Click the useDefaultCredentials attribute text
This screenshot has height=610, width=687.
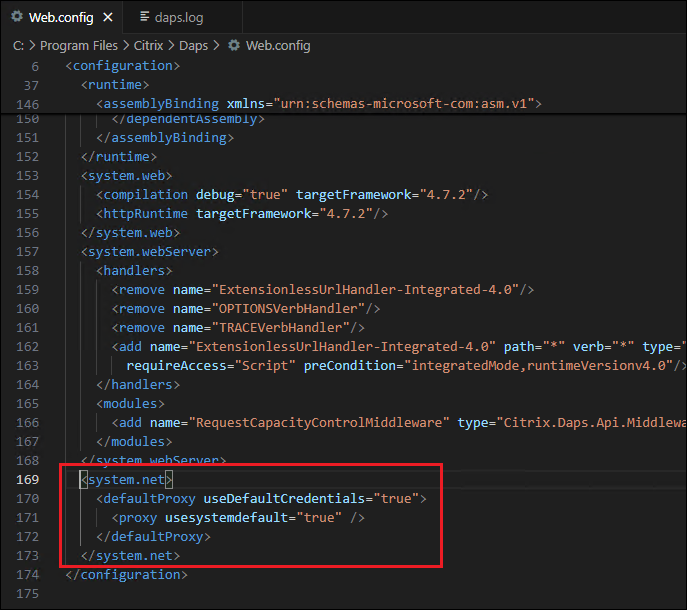(287, 498)
